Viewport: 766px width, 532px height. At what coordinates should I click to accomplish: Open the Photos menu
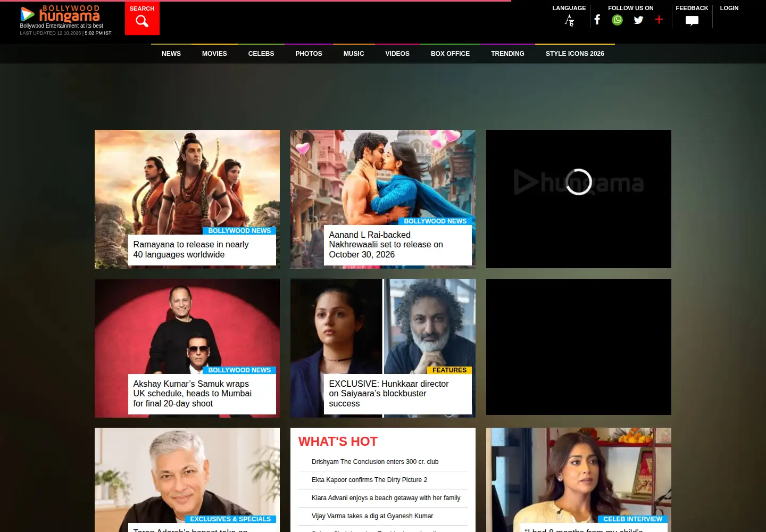pos(309,54)
